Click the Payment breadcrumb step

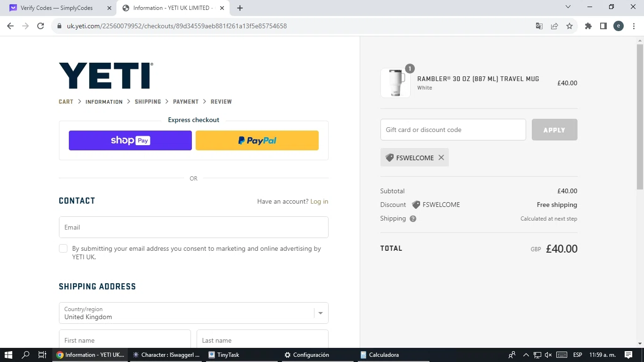click(186, 101)
